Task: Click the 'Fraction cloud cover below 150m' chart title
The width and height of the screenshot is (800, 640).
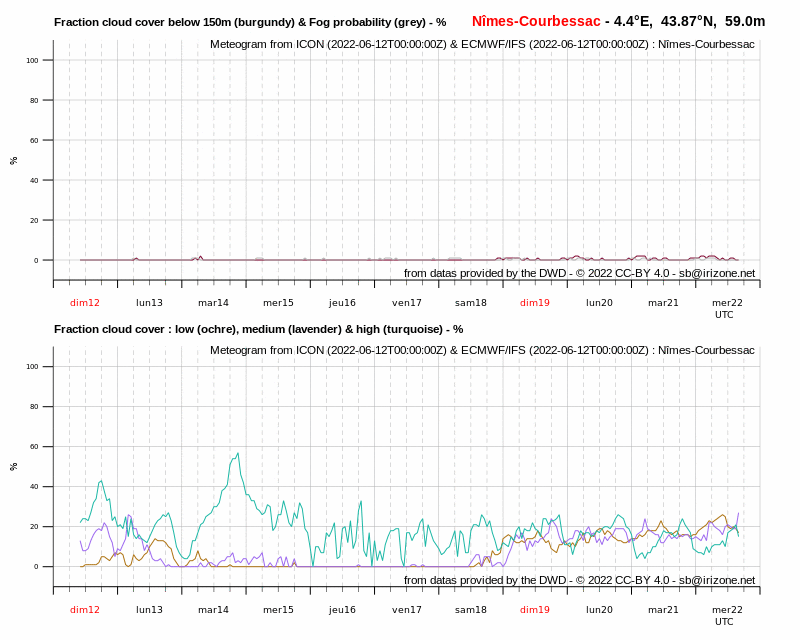Action: pos(250,22)
